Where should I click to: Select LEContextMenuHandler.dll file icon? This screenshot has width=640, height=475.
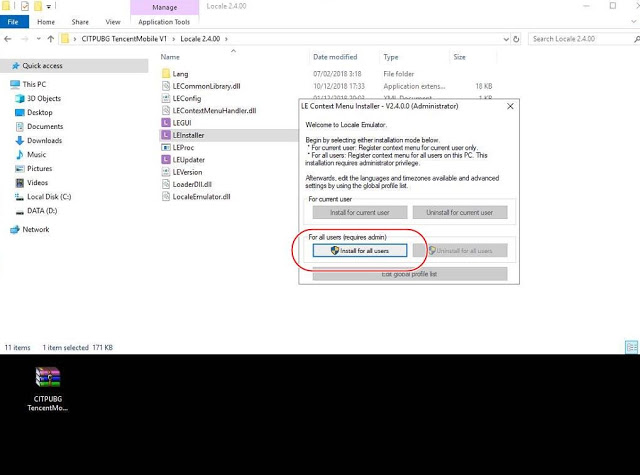coord(166,111)
